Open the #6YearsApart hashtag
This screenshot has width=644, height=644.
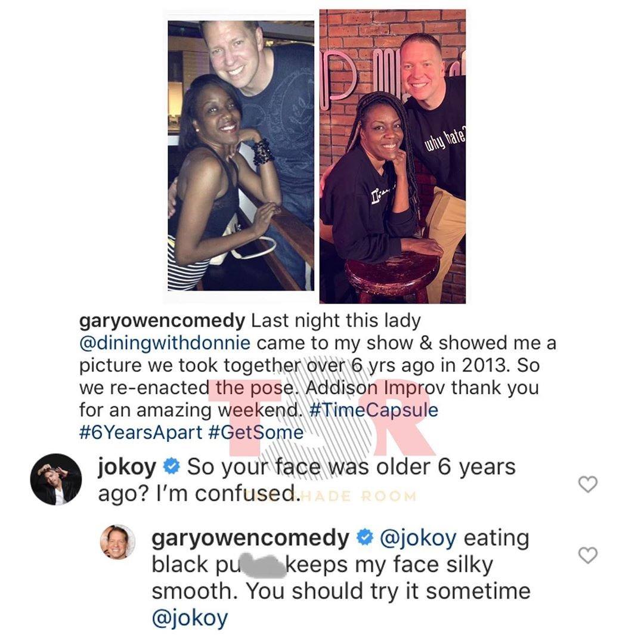click(141, 432)
